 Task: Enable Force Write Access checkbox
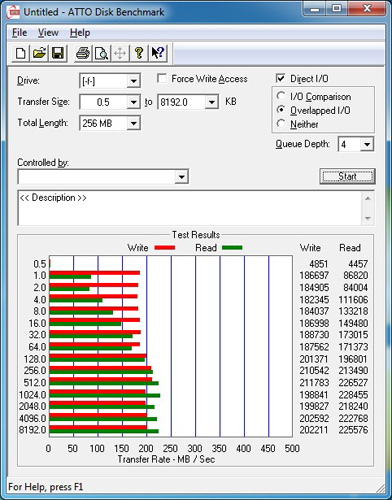pos(162,79)
